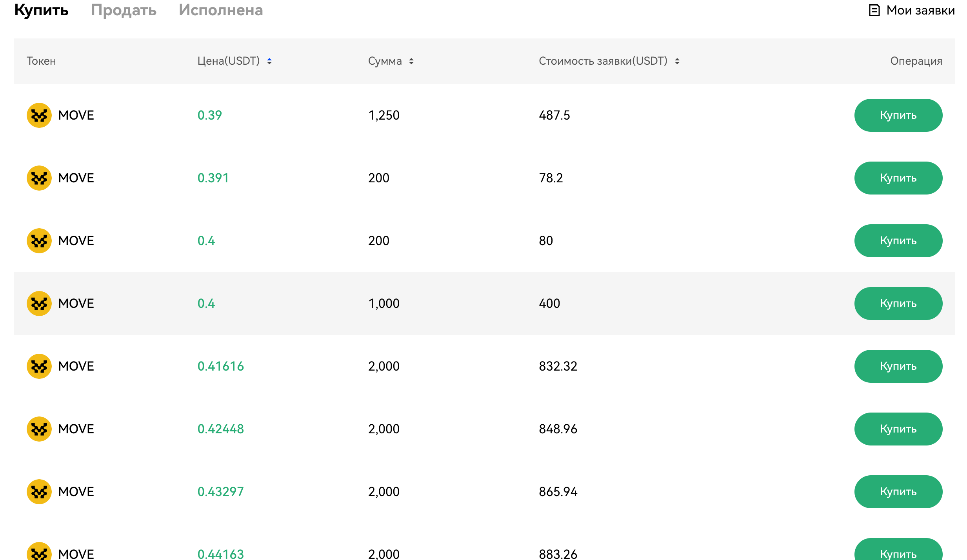Open the Исполнена tab

[x=221, y=10]
